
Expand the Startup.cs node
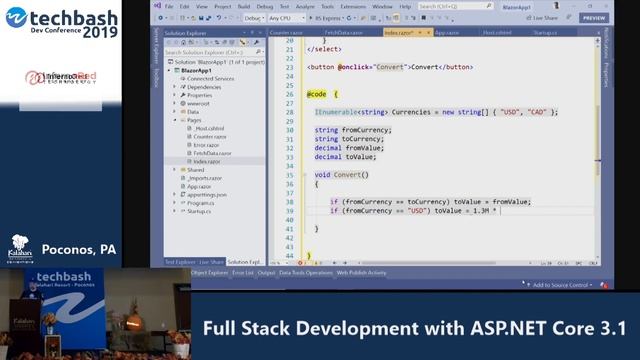(x=175, y=211)
